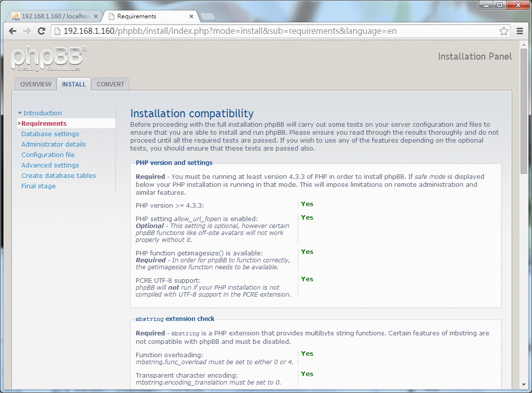Click the Yes result for Function overloading
The height and width of the screenshot is (393, 532).
click(307, 354)
